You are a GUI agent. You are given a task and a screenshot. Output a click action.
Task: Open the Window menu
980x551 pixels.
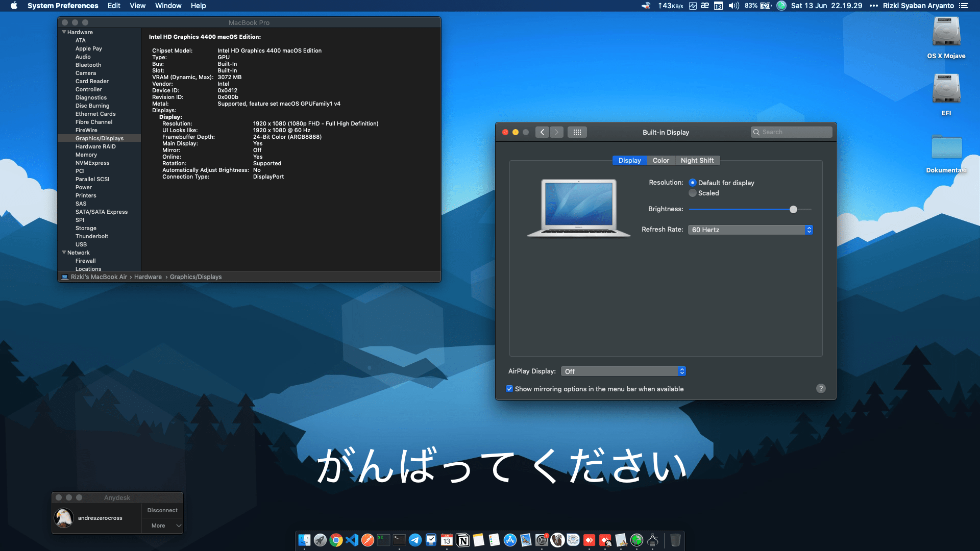[168, 6]
